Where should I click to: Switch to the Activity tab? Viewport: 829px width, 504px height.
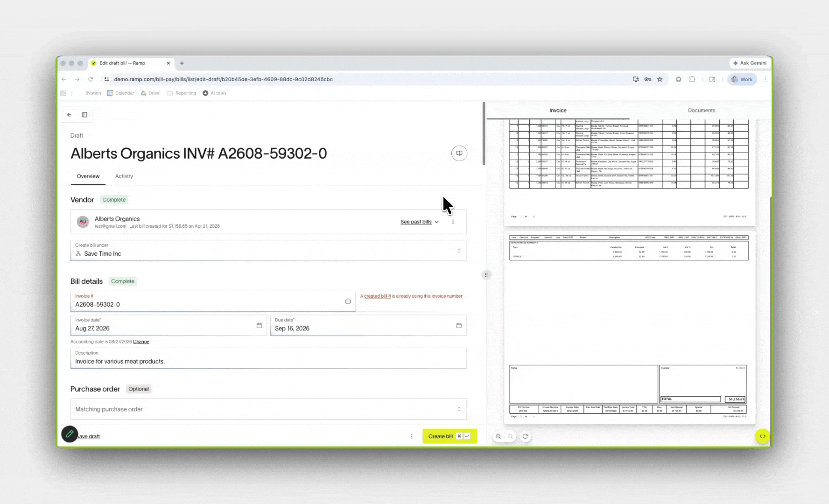(124, 176)
